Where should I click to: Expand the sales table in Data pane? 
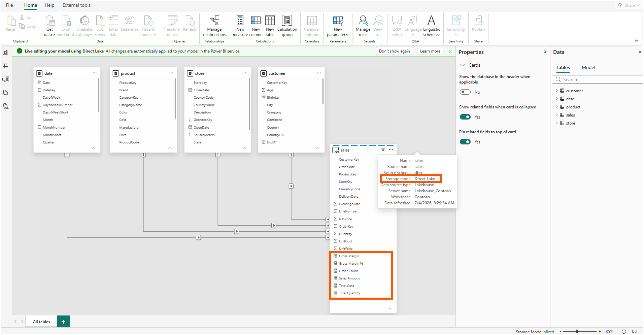tap(557, 115)
